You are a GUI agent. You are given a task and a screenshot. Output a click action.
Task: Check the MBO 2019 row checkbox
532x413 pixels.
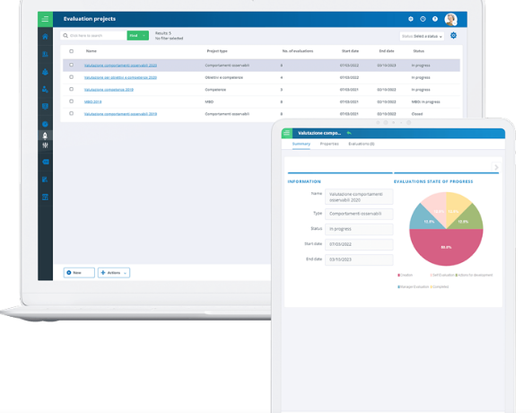(71, 101)
